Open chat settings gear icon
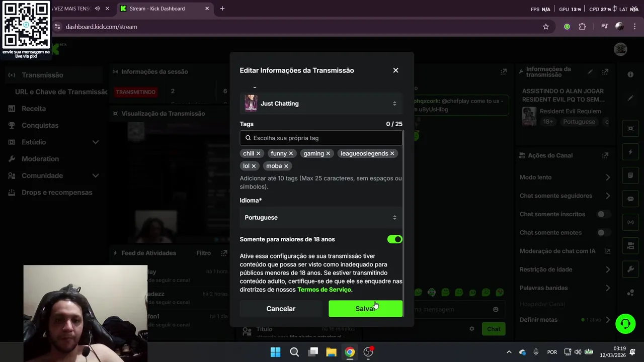 (x=472, y=329)
